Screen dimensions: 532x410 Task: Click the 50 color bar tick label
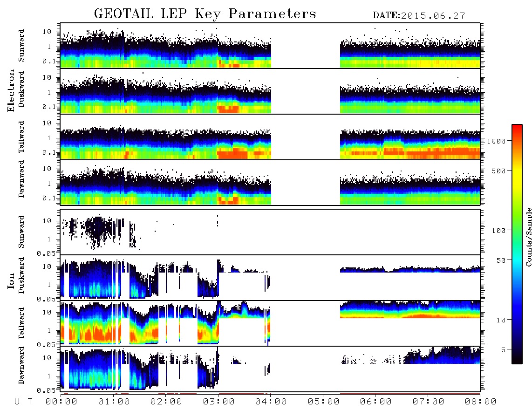coord(501,260)
